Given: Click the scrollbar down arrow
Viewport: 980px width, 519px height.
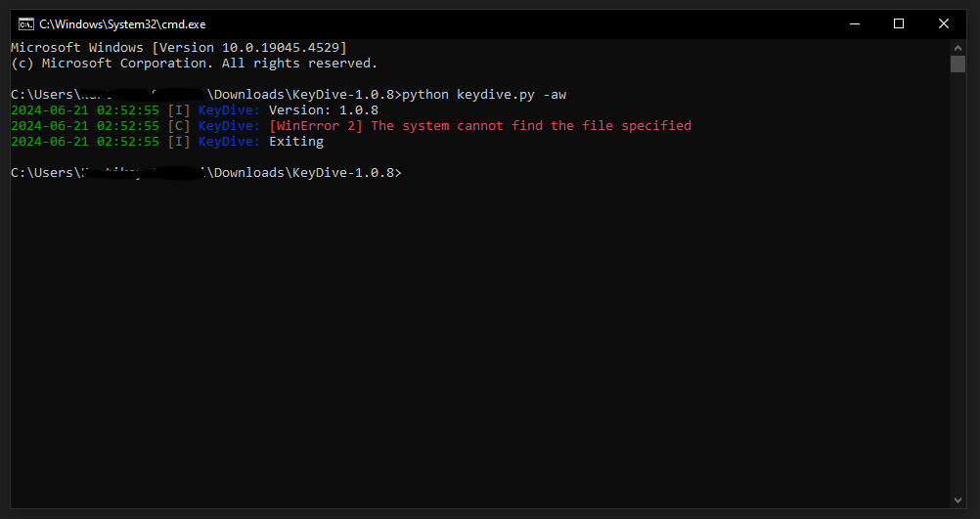Looking at the screenshot, I should (958, 500).
